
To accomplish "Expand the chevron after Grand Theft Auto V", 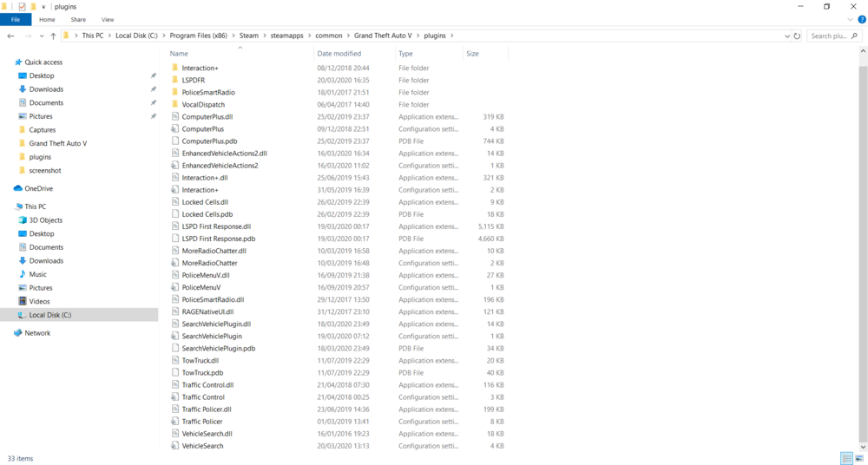I will (418, 36).
